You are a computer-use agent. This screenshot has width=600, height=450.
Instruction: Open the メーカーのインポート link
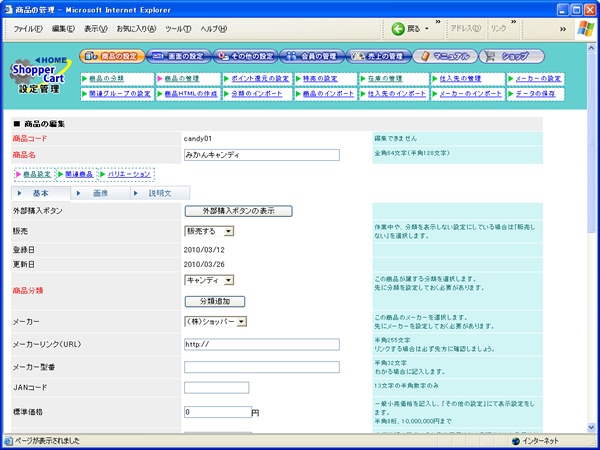[x=471, y=94]
